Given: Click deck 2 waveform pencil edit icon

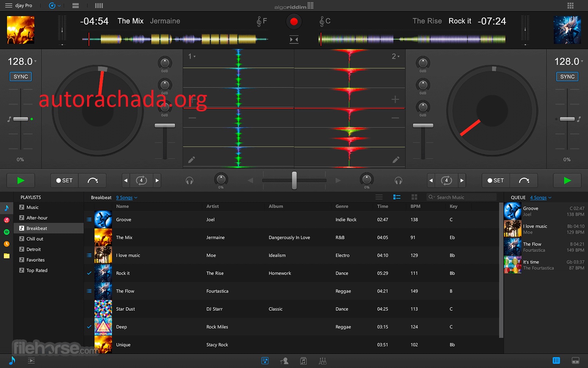Looking at the screenshot, I should [x=396, y=160].
